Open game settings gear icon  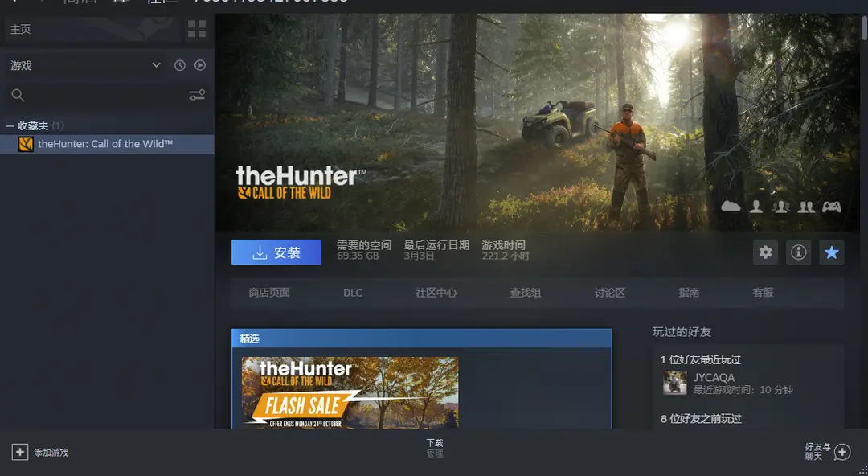pyautogui.click(x=766, y=252)
